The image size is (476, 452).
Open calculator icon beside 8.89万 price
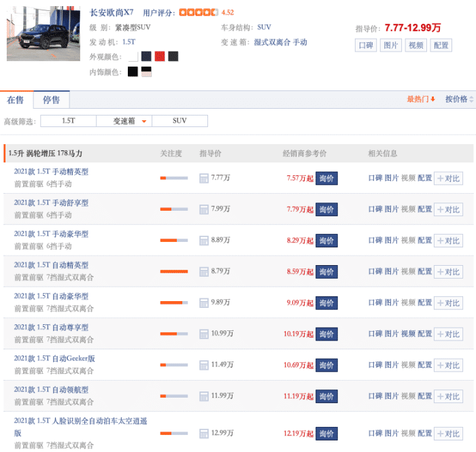coord(204,241)
